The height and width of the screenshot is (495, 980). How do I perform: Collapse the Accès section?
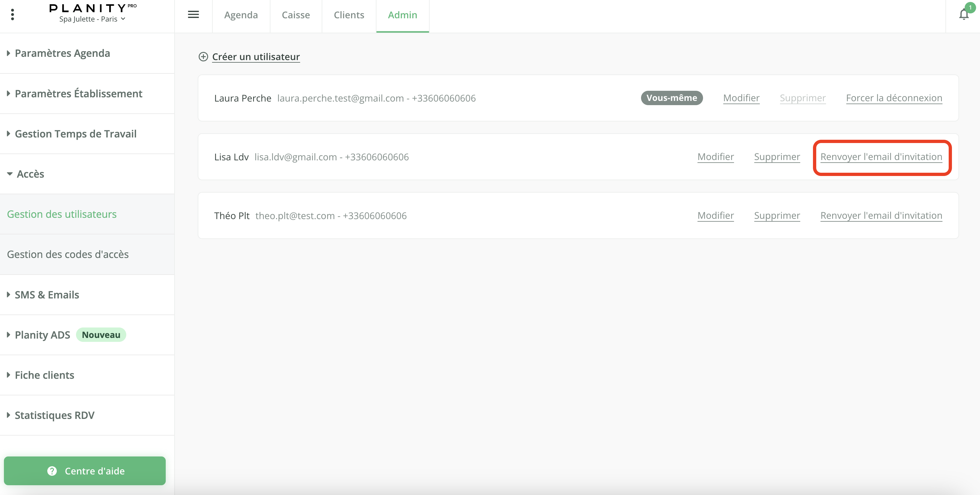30,174
